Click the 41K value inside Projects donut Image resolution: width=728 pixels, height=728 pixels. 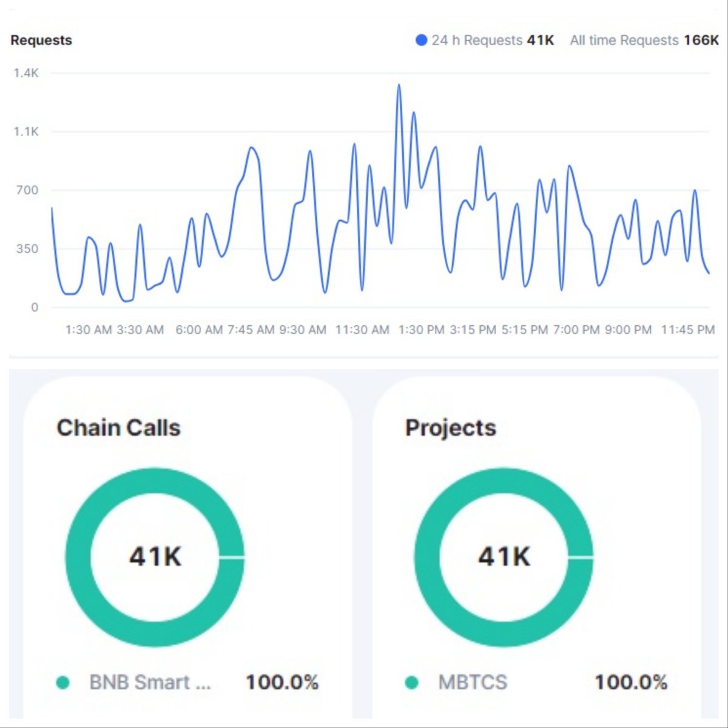(x=504, y=556)
